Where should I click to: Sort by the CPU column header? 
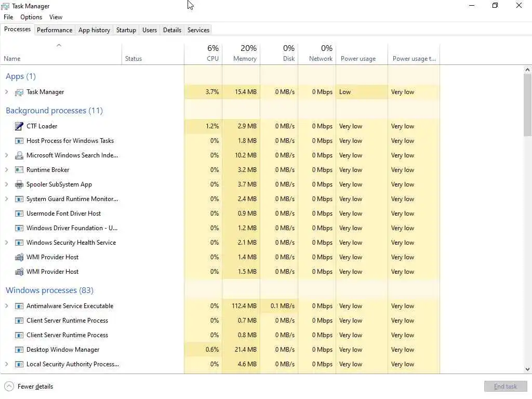click(203, 54)
